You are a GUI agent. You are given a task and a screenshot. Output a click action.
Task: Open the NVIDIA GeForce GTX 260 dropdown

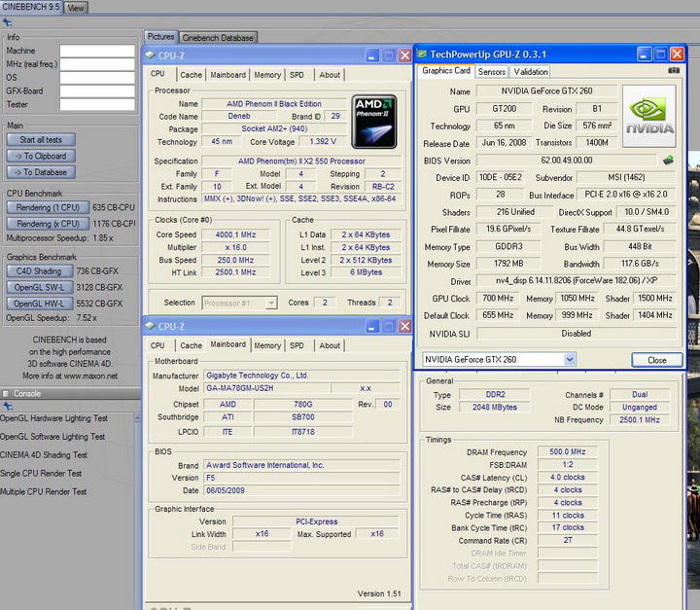click(570, 359)
